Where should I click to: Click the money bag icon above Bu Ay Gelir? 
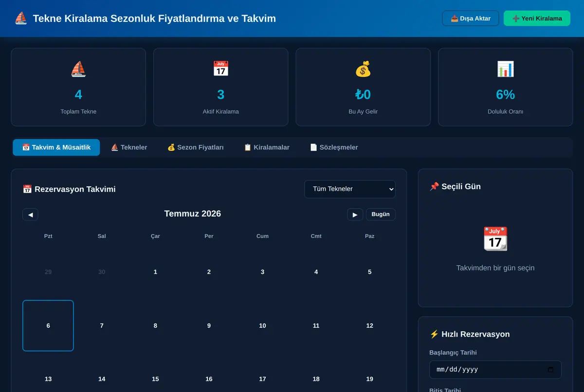[x=363, y=69]
